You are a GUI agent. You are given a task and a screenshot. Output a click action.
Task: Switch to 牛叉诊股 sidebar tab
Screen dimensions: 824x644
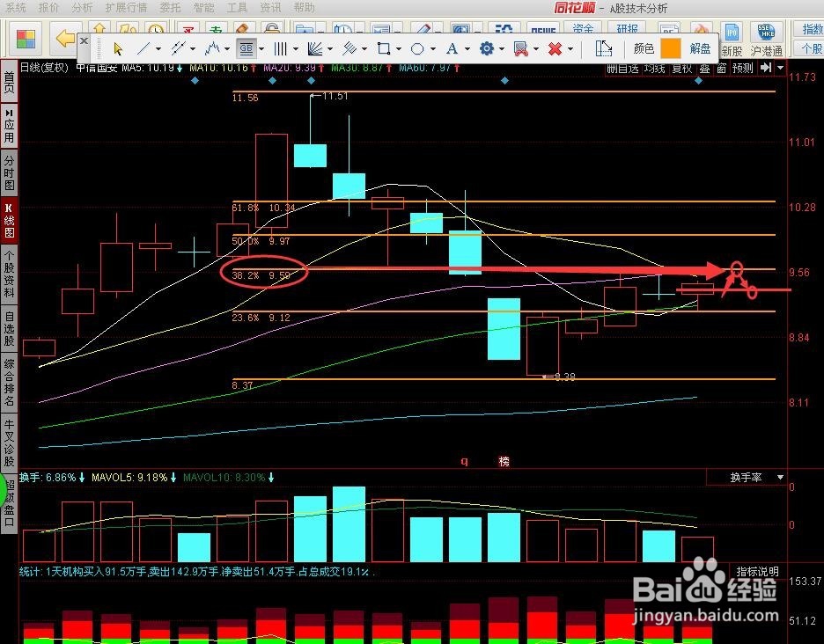click(x=9, y=443)
